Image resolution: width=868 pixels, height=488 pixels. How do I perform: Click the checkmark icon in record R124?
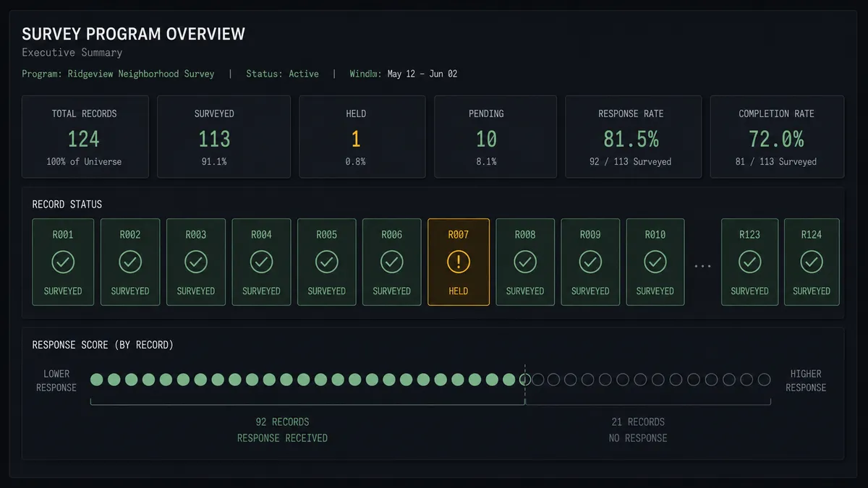click(812, 262)
